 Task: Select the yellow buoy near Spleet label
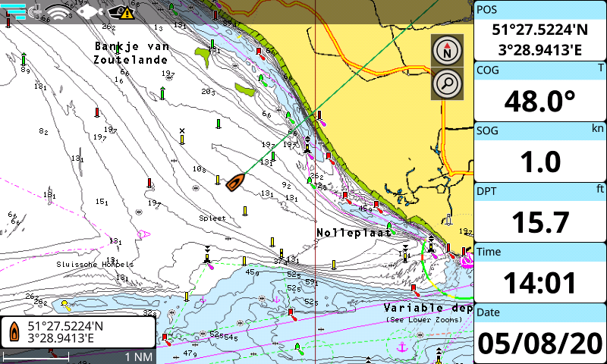click(244, 212)
